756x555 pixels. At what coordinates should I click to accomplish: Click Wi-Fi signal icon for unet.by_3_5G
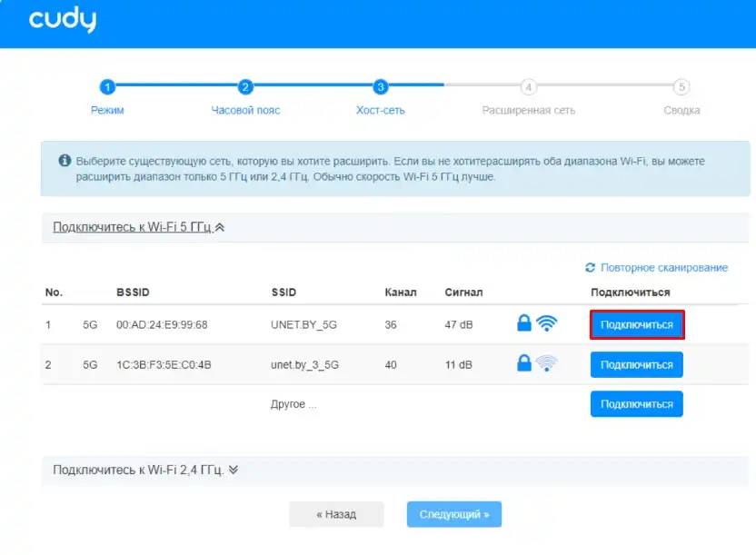coord(547,362)
